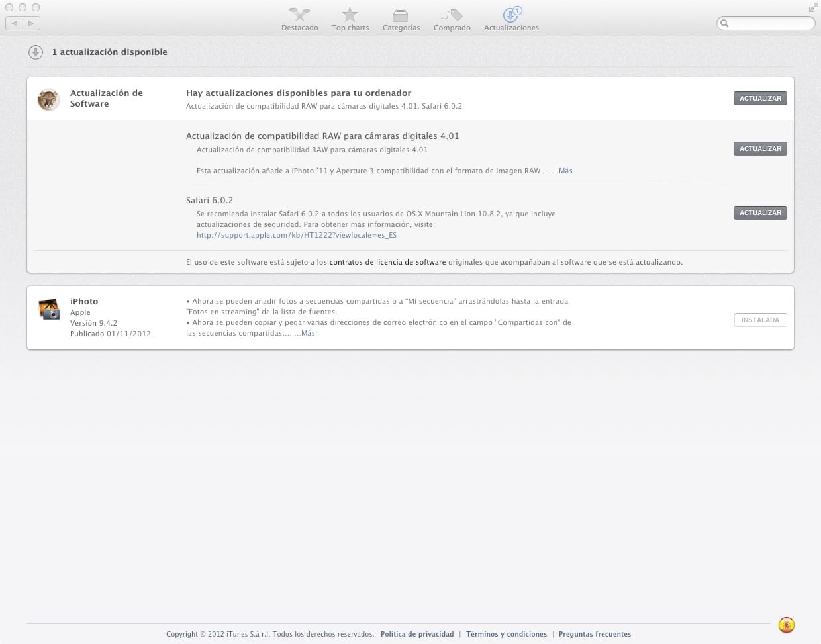Open the Política de privacidad link
The image size is (821, 644).
(417, 634)
